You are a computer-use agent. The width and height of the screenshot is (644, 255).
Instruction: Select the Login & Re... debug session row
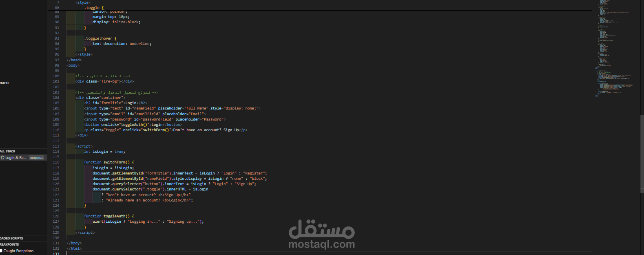tap(23, 158)
